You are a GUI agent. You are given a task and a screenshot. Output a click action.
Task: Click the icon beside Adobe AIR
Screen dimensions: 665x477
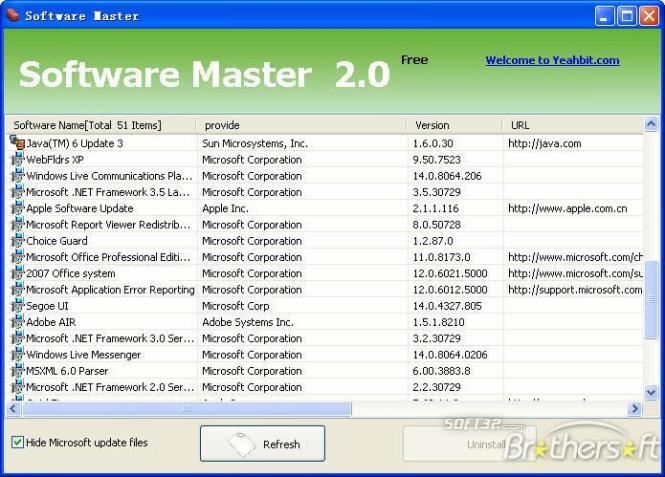pyautogui.click(x=17, y=322)
